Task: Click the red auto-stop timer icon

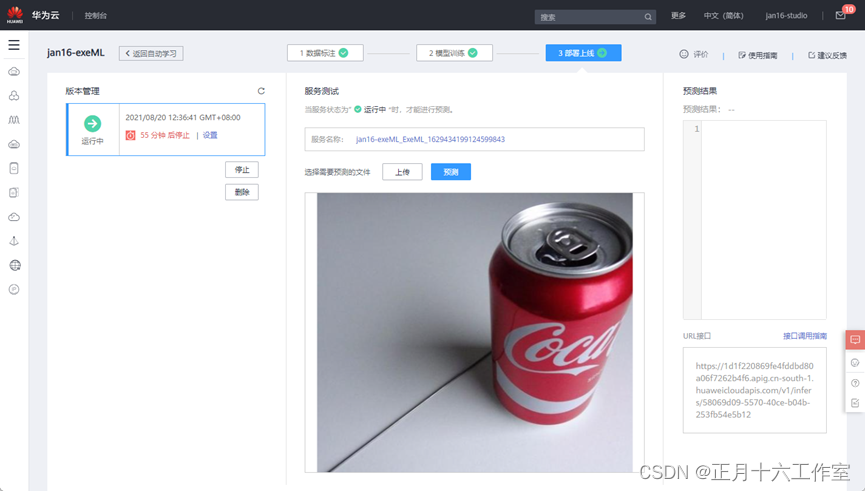Action: coord(131,135)
